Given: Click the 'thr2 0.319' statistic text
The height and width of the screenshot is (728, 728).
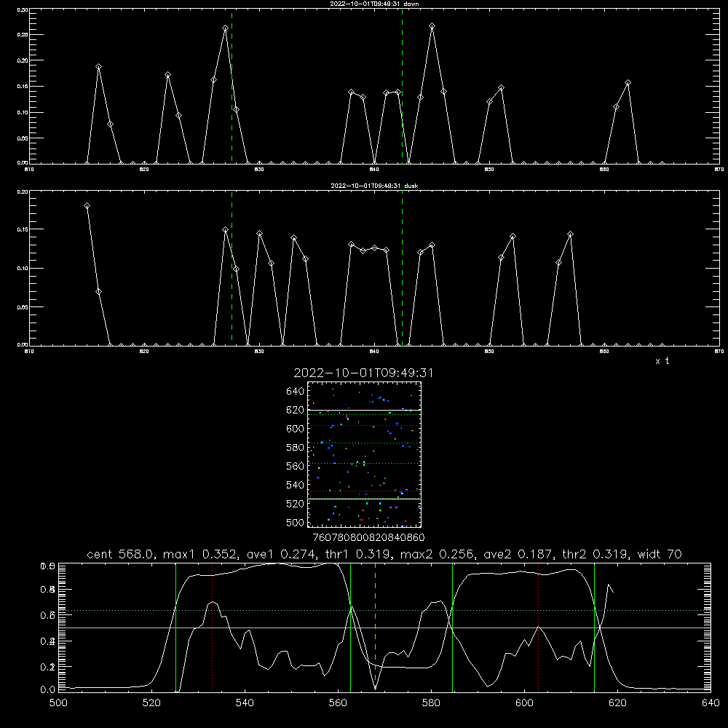Looking at the screenshot, I should (595, 554).
